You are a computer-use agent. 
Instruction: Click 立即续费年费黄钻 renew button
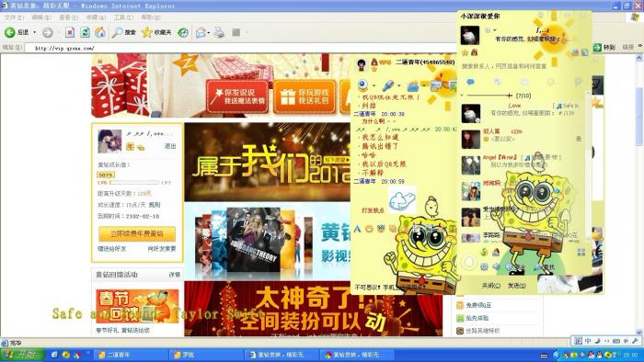click(x=137, y=233)
